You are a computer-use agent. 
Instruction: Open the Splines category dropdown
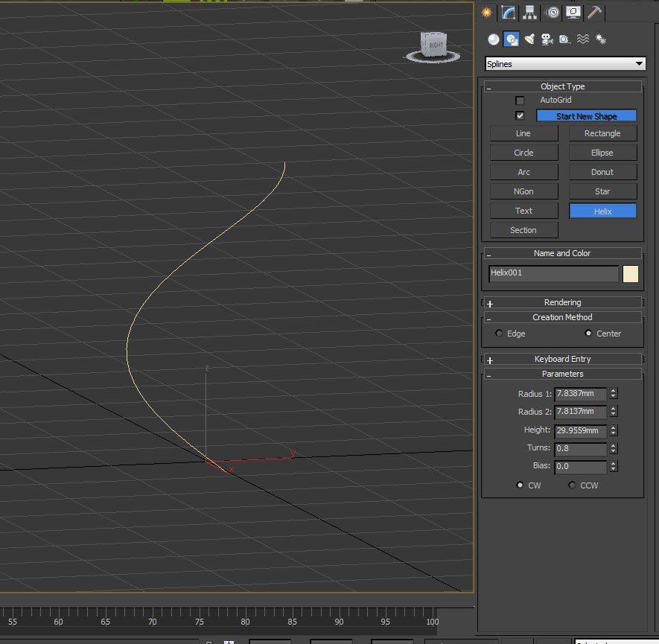tap(565, 64)
